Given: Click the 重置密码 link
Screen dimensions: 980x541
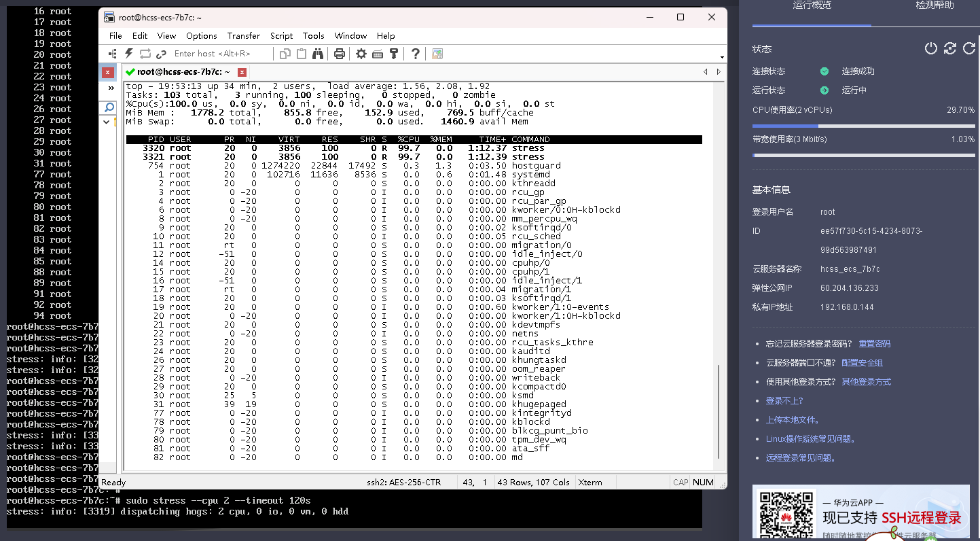Looking at the screenshot, I should [x=874, y=344].
